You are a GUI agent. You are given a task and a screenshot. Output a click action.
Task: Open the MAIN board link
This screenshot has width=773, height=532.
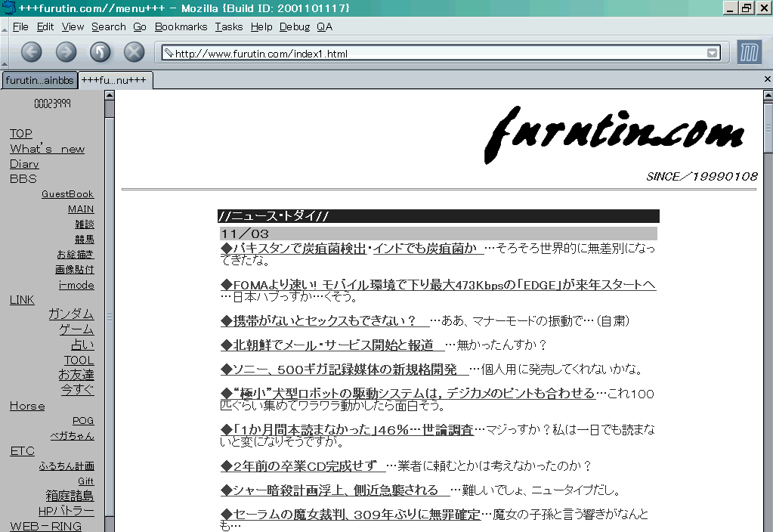coord(81,209)
